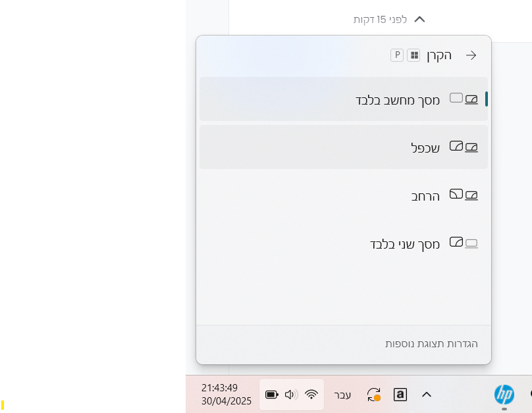Click the sync icon with orange dot

point(374,395)
